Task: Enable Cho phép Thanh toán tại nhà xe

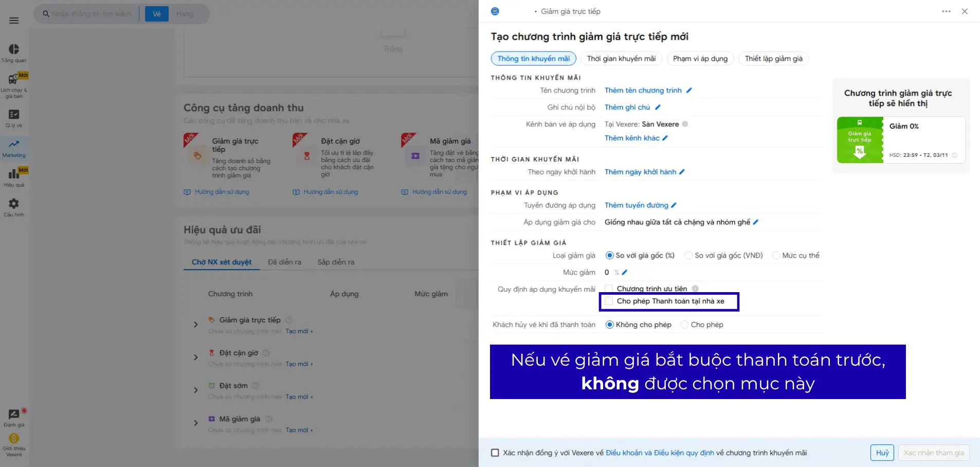Action: [x=609, y=301]
